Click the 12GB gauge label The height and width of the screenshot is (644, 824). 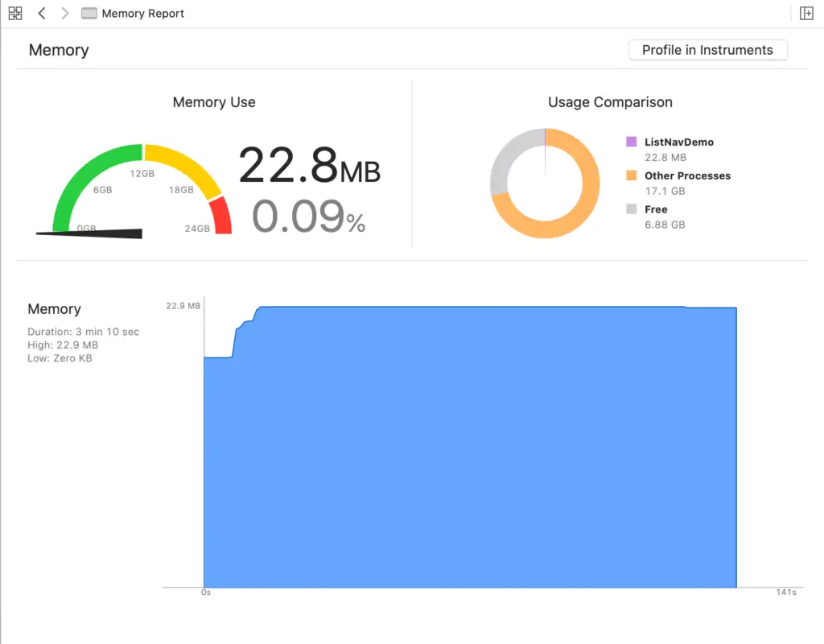tap(142, 174)
